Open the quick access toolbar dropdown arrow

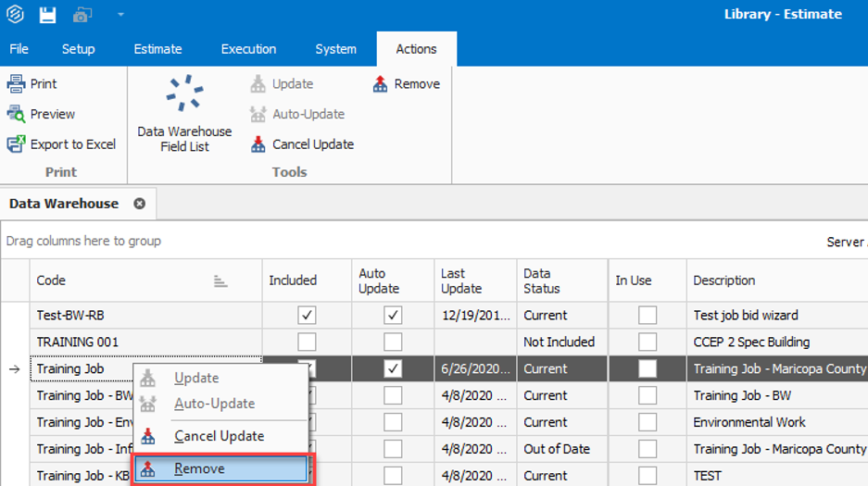click(120, 15)
